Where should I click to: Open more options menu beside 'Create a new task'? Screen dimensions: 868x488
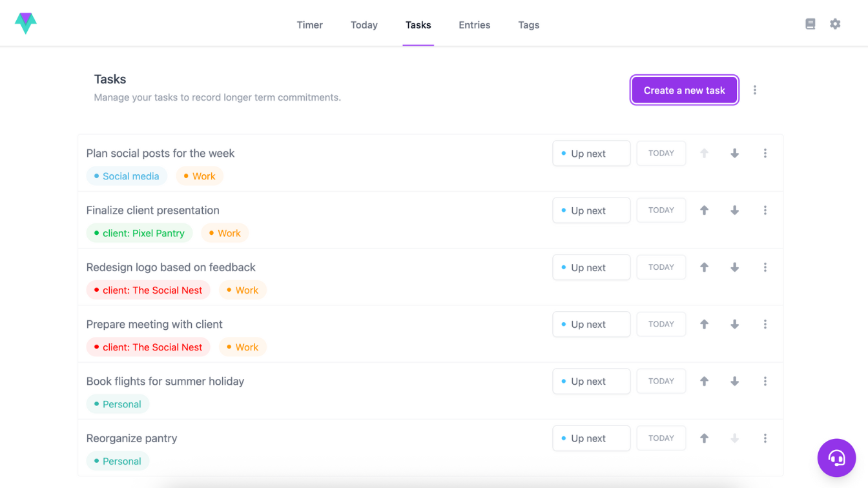(x=754, y=90)
